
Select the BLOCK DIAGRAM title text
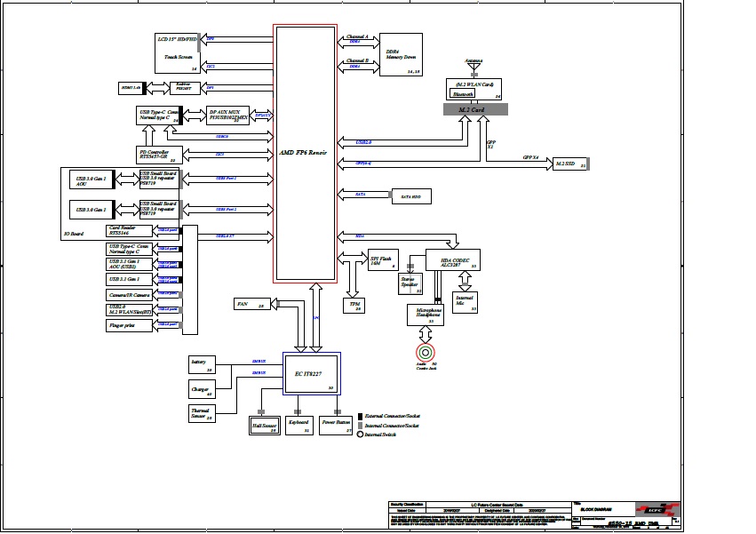click(x=596, y=509)
